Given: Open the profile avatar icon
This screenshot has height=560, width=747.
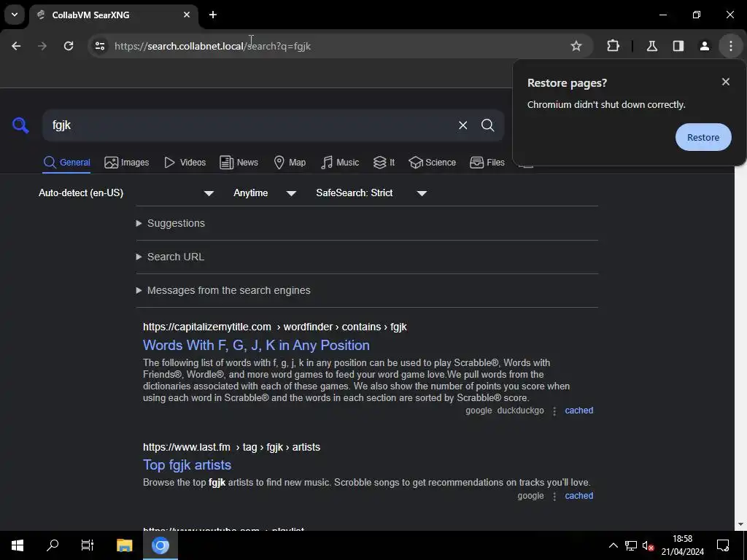Looking at the screenshot, I should tap(704, 46).
